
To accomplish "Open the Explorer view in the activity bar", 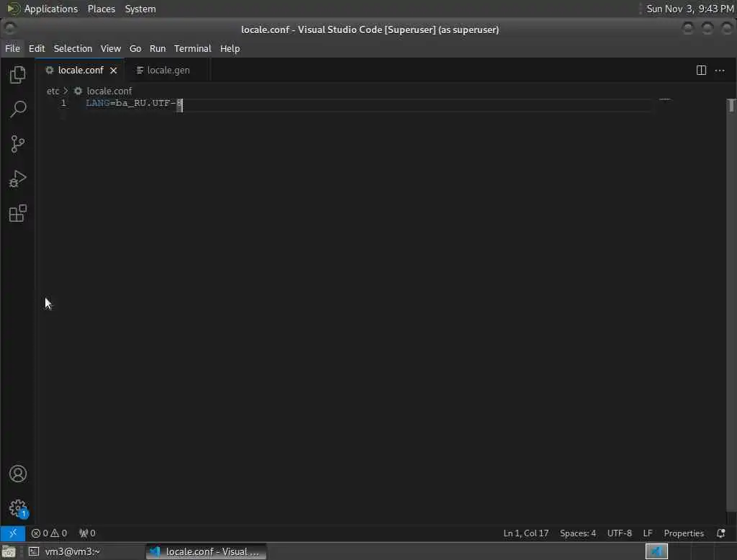I will click(x=18, y=75).
